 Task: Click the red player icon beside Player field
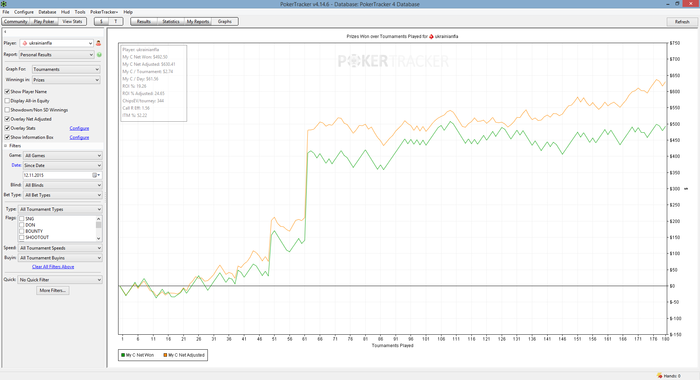pos(98,43)
